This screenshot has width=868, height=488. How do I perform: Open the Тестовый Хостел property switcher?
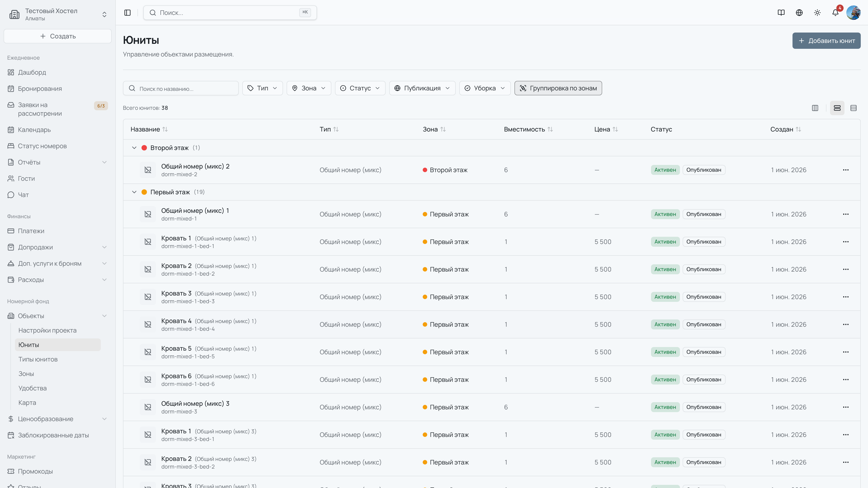pyautogui.click(x=58, y=14)
